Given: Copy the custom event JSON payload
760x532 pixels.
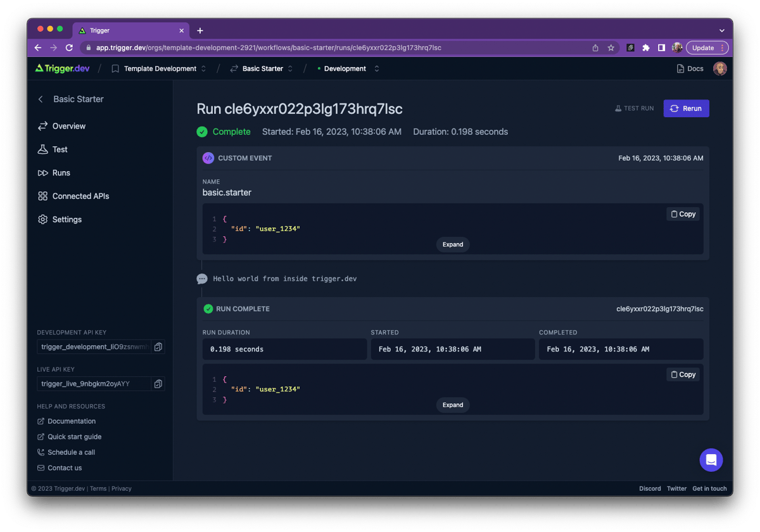Looking at the screenshot, I should (683, 214).
